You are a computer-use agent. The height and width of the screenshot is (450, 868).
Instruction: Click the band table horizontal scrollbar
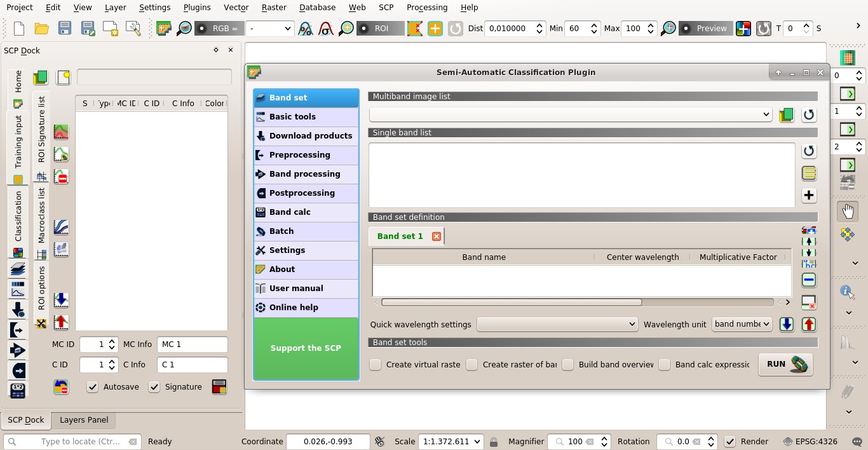(x=512, y=302)
